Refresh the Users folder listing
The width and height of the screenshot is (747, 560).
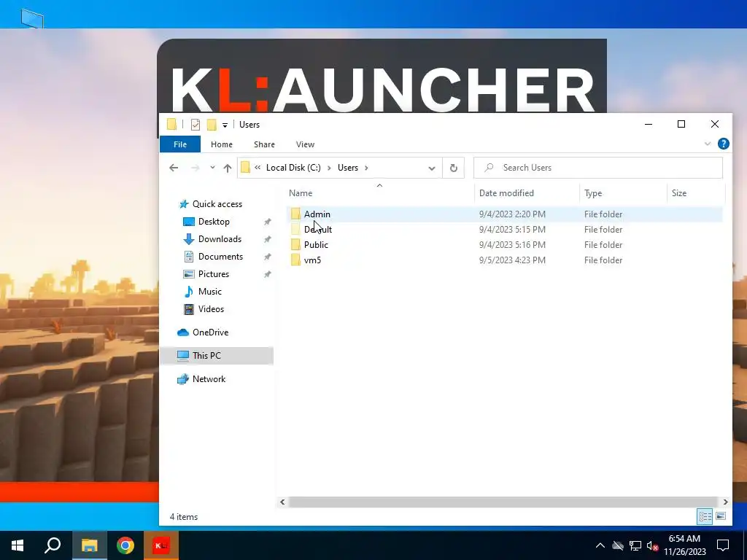click(x=454, y=168)
